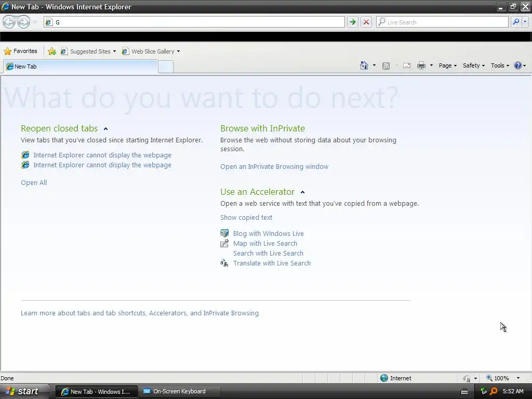The height and width of the screenshot is (399, 532).
Task: Click Map with Live Search accelerator
Action: coord(265,243)
